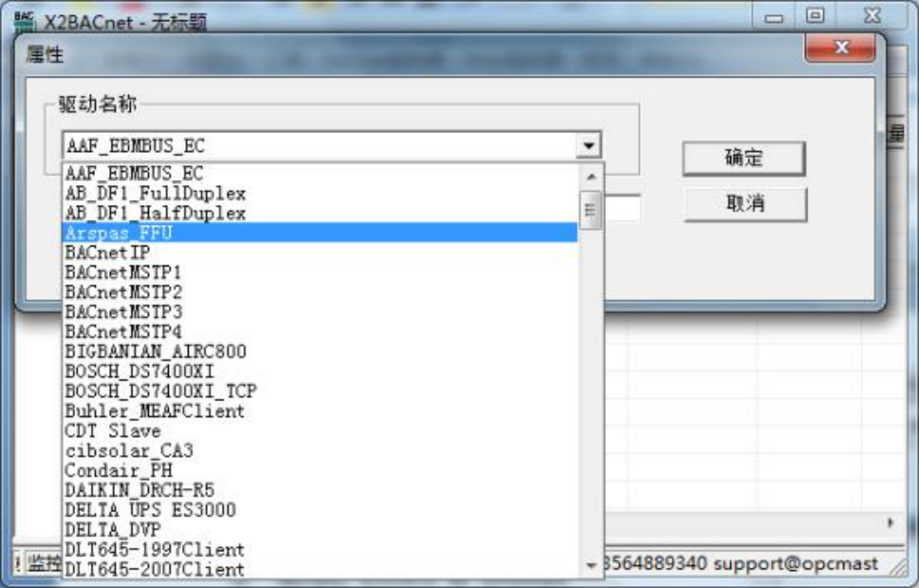Close the X2BACnet main window
This screenshot has width=919, height=588.
(x=873, y=16)
